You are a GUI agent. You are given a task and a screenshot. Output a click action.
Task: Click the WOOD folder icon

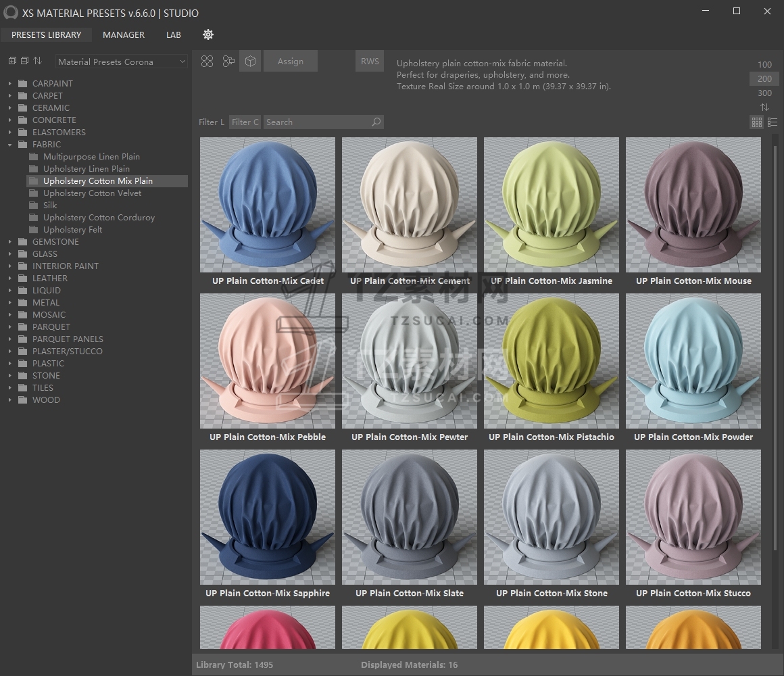pyautogui.click(x=22, y=400)
